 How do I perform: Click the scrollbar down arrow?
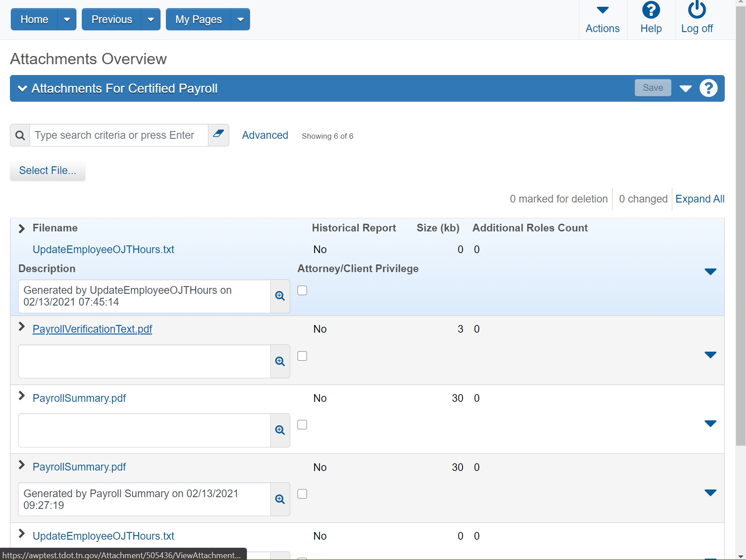click(x=741, y=556)
